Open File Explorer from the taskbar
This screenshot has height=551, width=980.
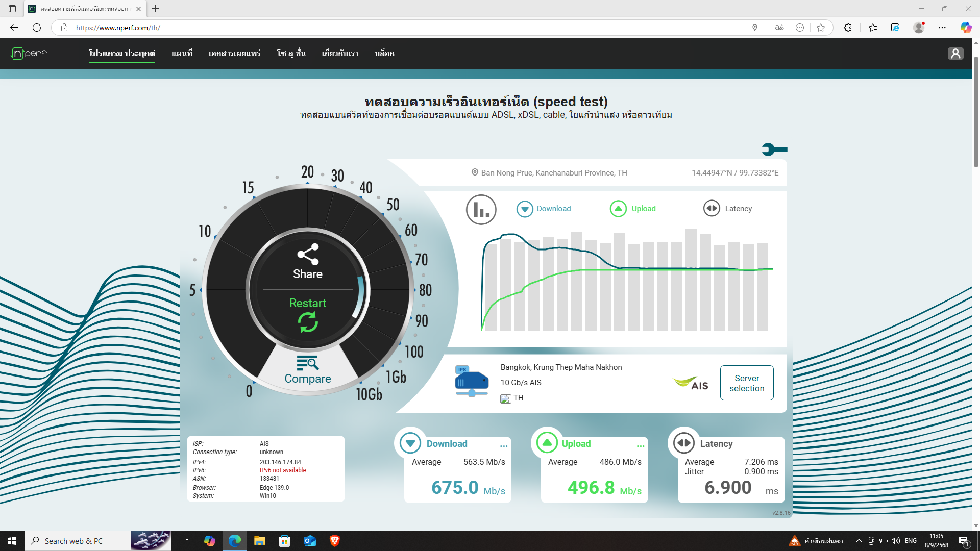click(x=259, y=541)
